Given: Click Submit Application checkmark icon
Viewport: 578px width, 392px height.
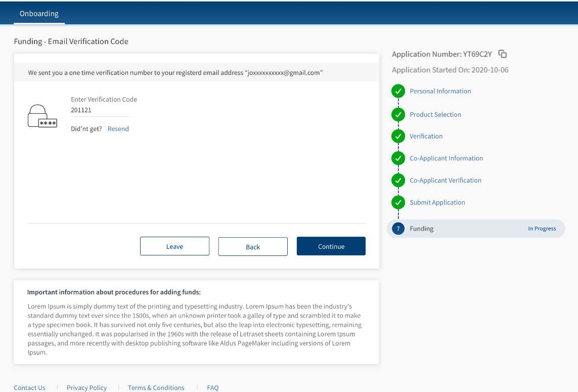Looking at the screenshot, I should [x=398, y=203].
